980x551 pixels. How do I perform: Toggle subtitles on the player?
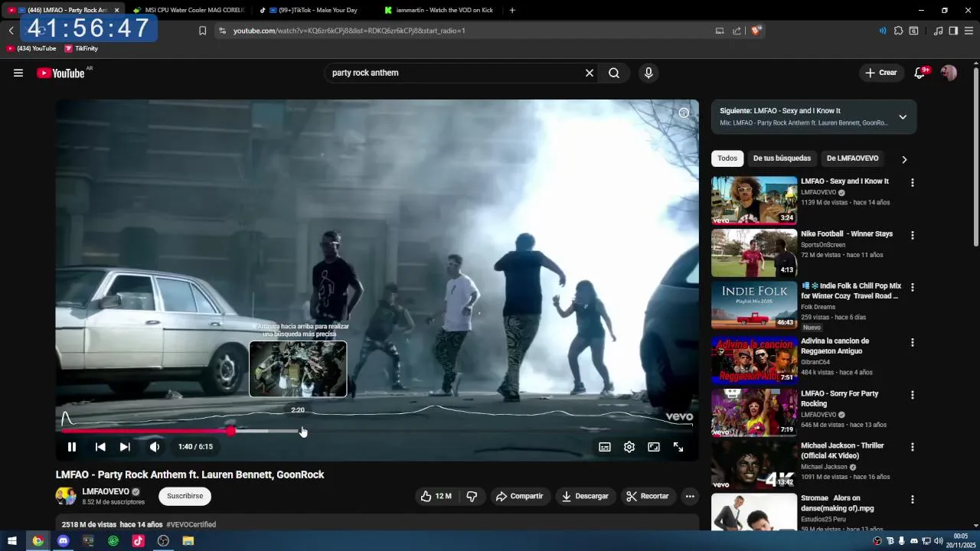[x=605, y=447]
